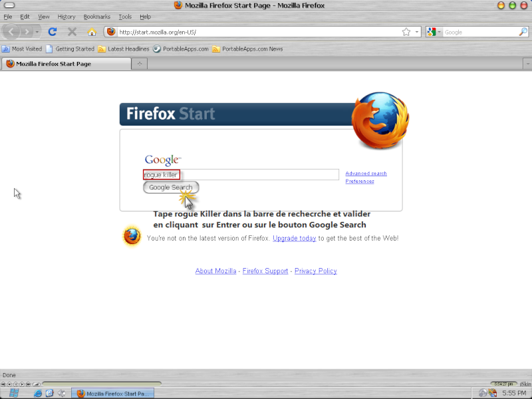
Task: Click the Firefox Start banner heading
Action: coord(171,114)
